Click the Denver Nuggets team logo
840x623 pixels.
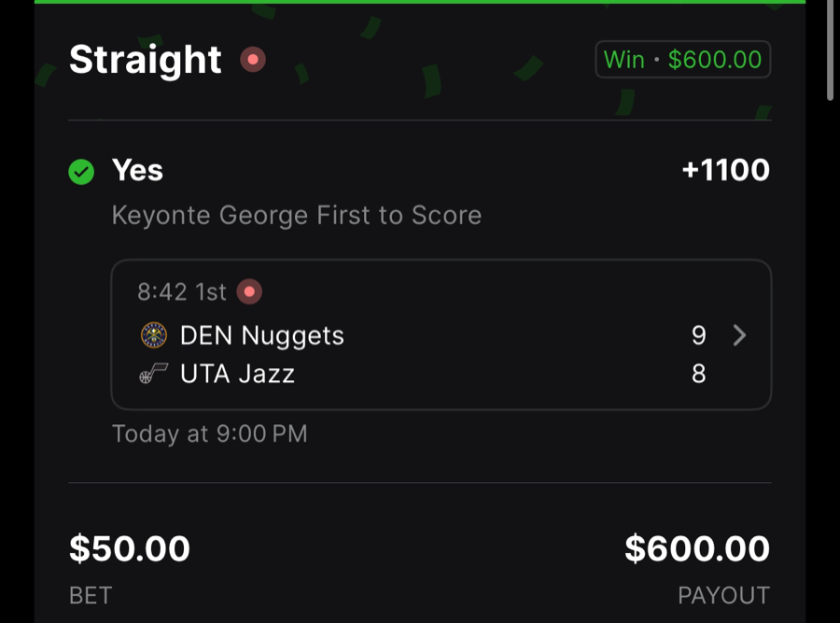click(x=153, y=335)
